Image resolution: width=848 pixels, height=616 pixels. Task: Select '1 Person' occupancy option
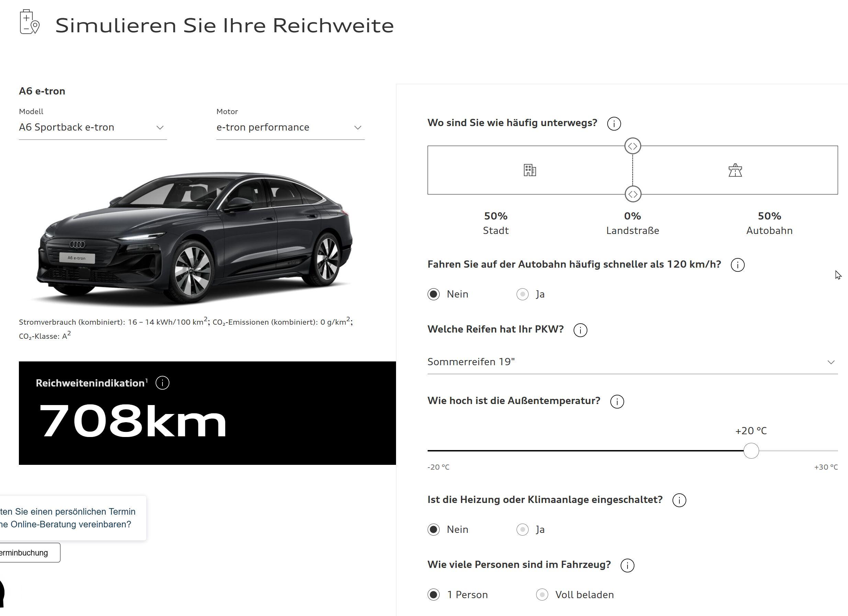tap(433, 595)
